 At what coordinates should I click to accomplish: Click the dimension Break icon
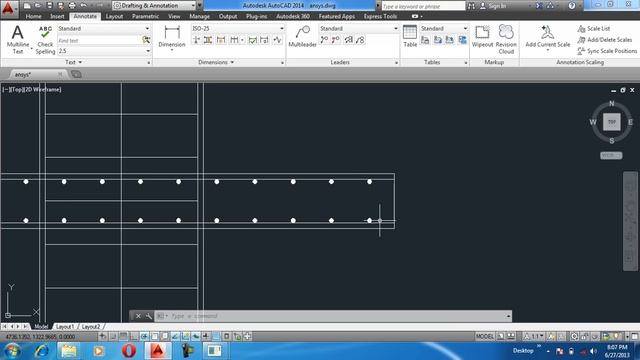point(196,40)
